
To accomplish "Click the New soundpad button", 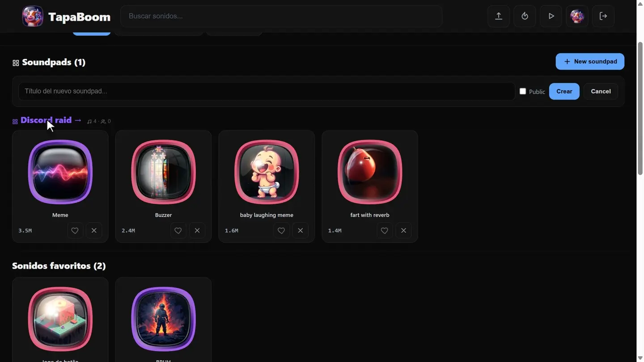I will click(590, 62).
